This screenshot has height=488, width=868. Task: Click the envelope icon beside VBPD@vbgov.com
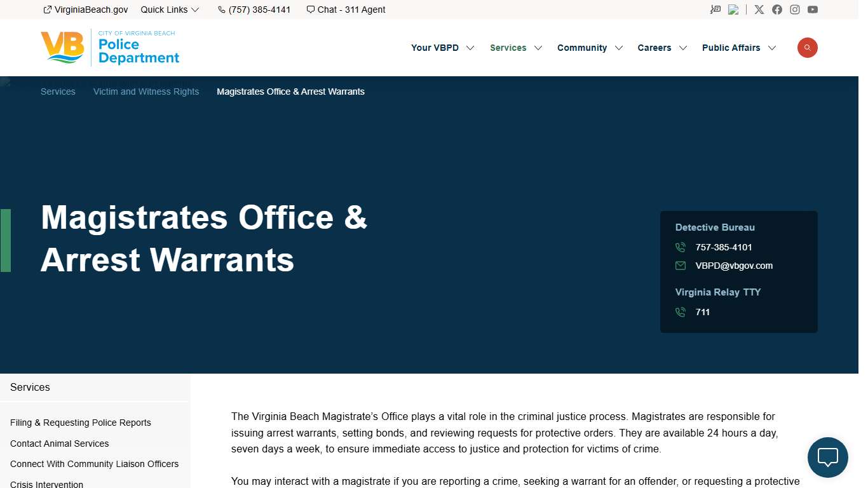point(680,266)
